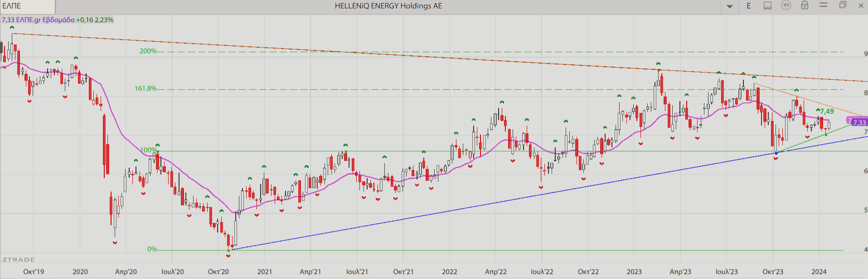Select the 0% Fibonacci level label

pos(152,249)
